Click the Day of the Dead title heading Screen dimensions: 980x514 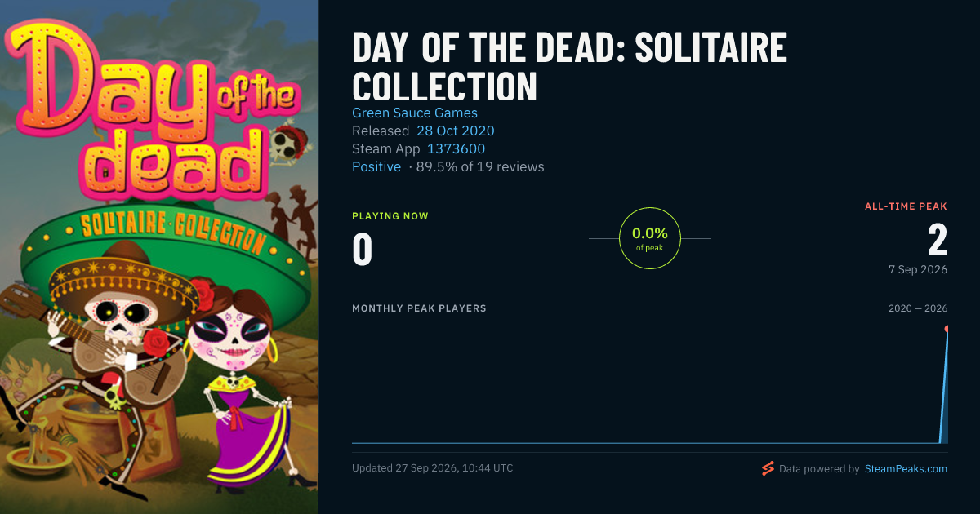[x=569, y=67]
